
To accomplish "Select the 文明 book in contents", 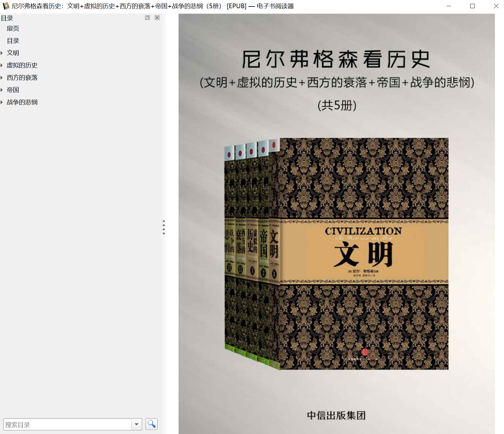I will tap(13, 53).
